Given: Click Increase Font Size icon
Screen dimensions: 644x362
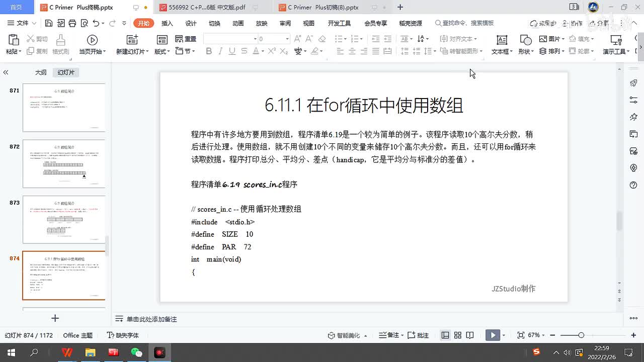Looking at the screenshot, I should (298, 39).
